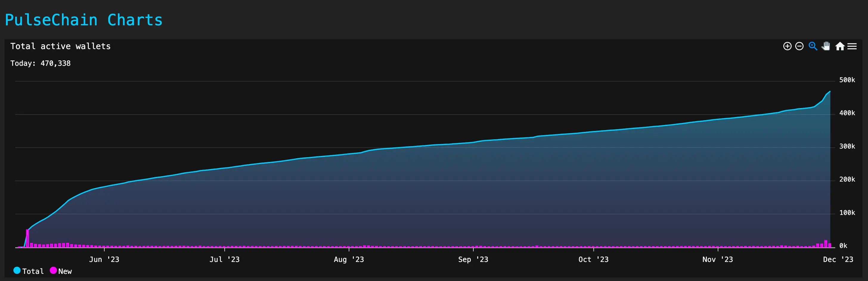Open the chart hamburger menu

point(852,46)
